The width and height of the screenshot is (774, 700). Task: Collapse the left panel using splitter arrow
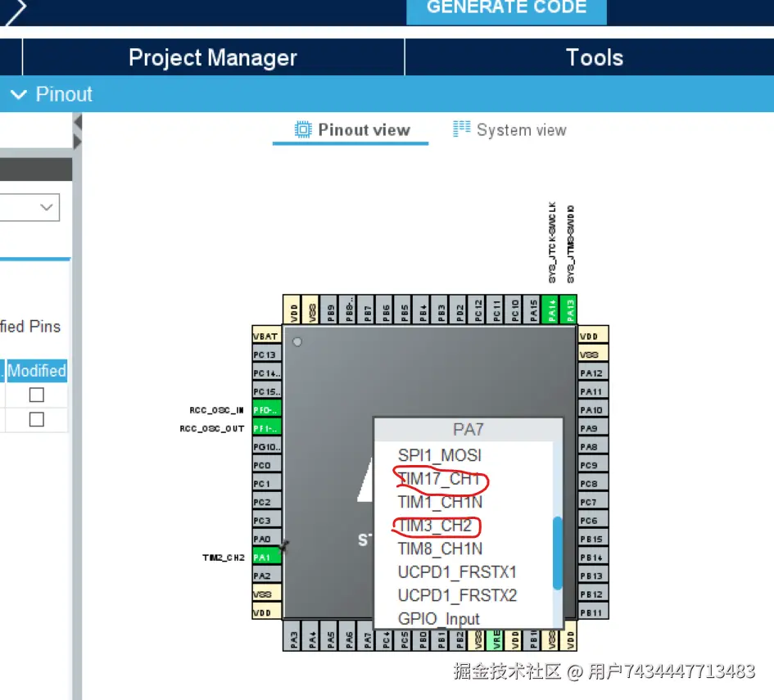pyautogui.click(x=78, y=123)
